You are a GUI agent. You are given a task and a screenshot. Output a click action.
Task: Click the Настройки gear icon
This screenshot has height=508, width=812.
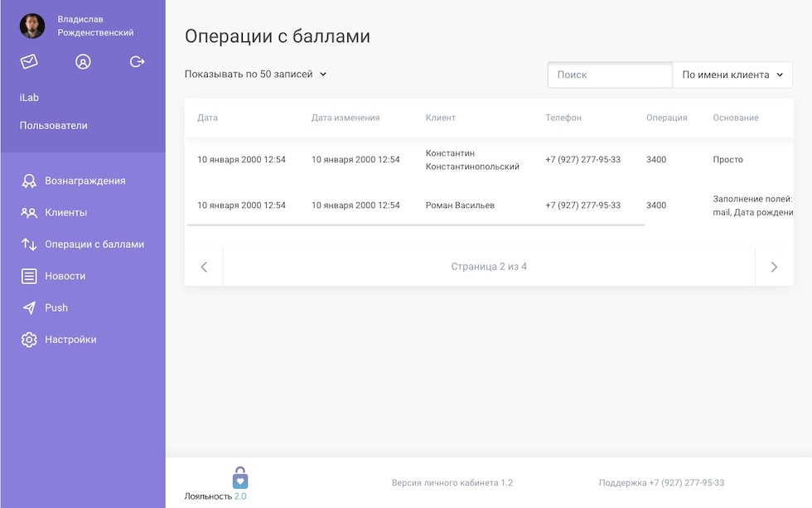[x=29, y=340]
